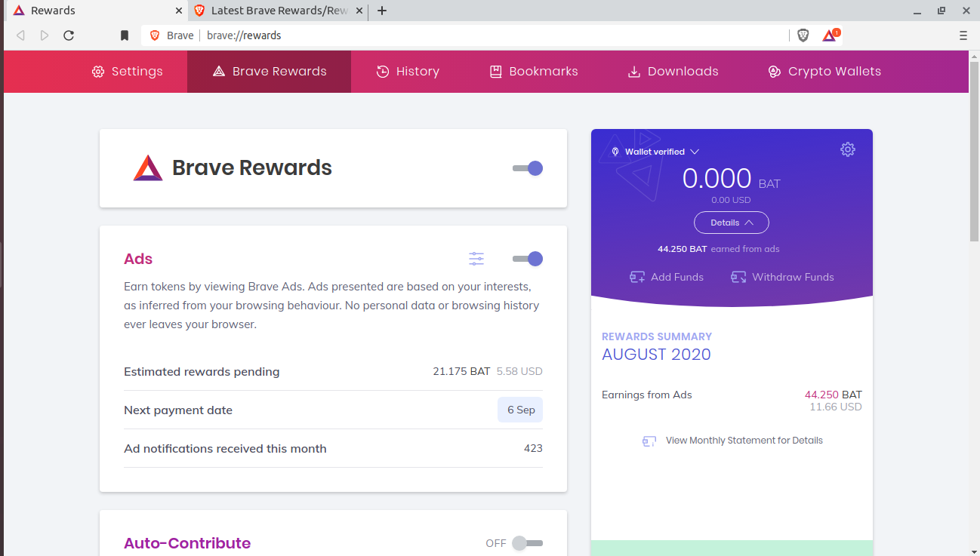The width and height of the screenshot is (980, 556).
Task: Go forward using the browser forward arrow
Action: click(45, 35)
